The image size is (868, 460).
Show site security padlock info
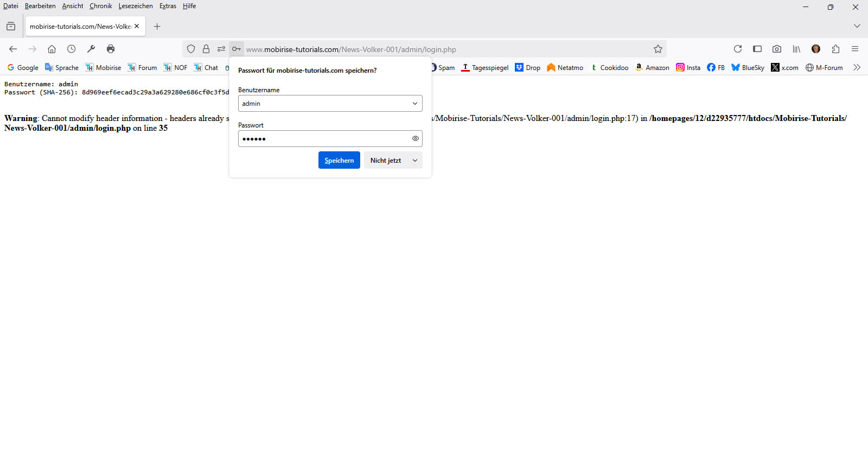tap(206, 49)
